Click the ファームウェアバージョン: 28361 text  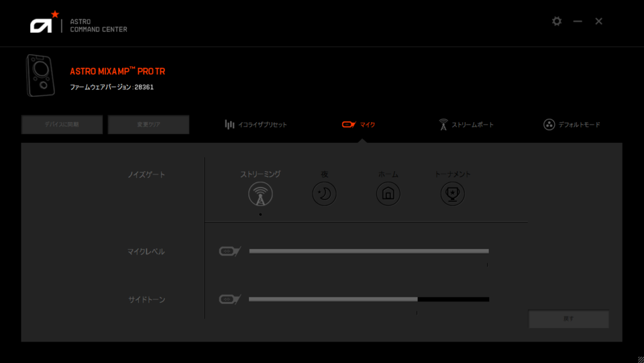112,87
